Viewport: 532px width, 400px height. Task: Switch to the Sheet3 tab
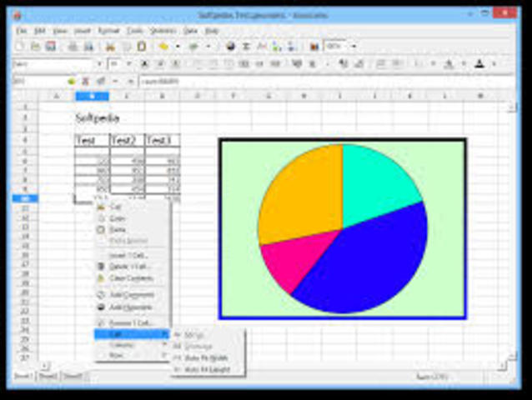73,376
